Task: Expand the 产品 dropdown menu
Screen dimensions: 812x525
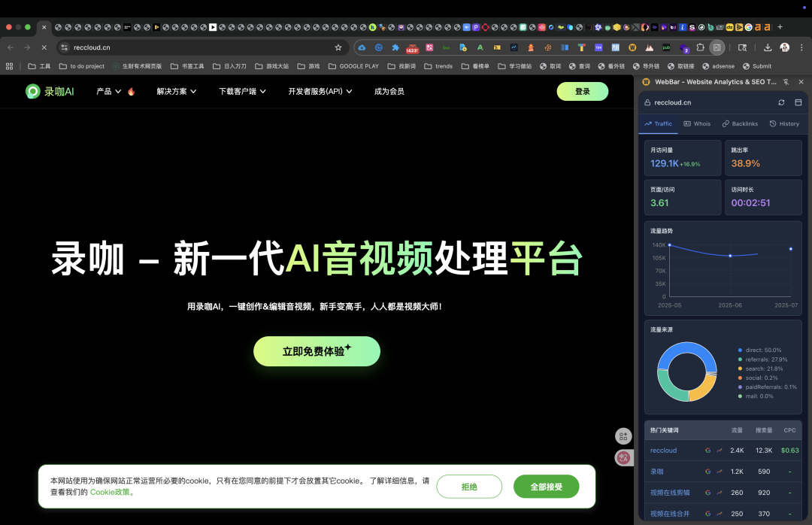Action: point(109,91)
